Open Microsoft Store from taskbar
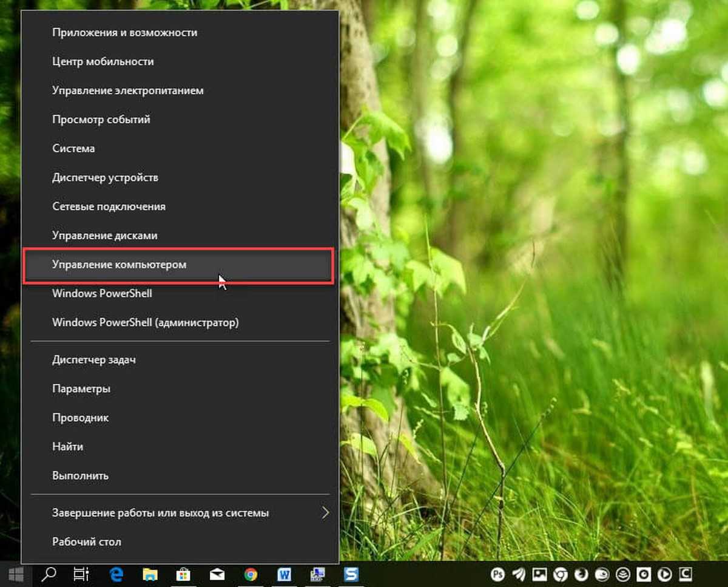 click(183, 574)
